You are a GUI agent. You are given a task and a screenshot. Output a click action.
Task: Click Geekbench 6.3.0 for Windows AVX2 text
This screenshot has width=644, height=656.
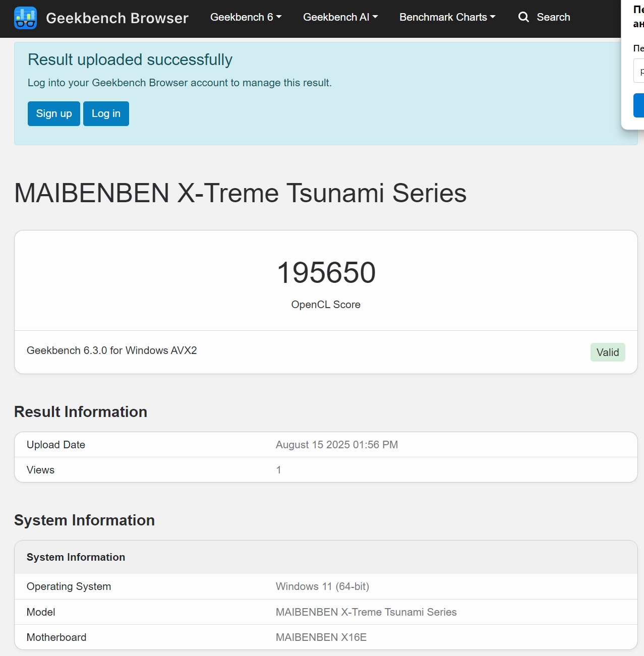pyautogui.click(x=112, y=350)
